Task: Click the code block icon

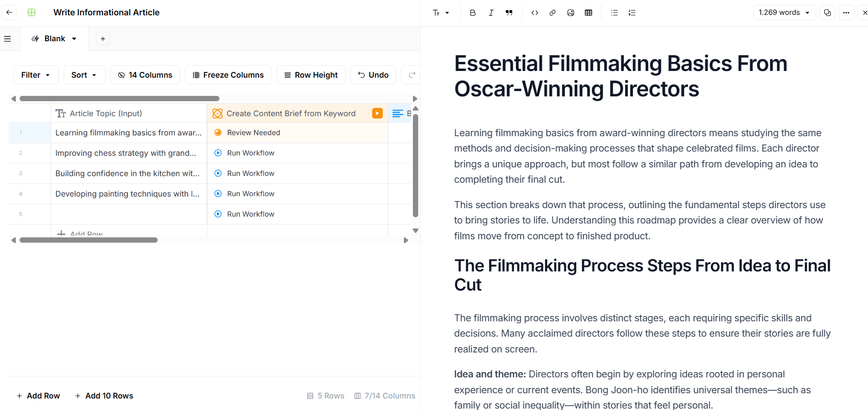Action: click(535, 13)
